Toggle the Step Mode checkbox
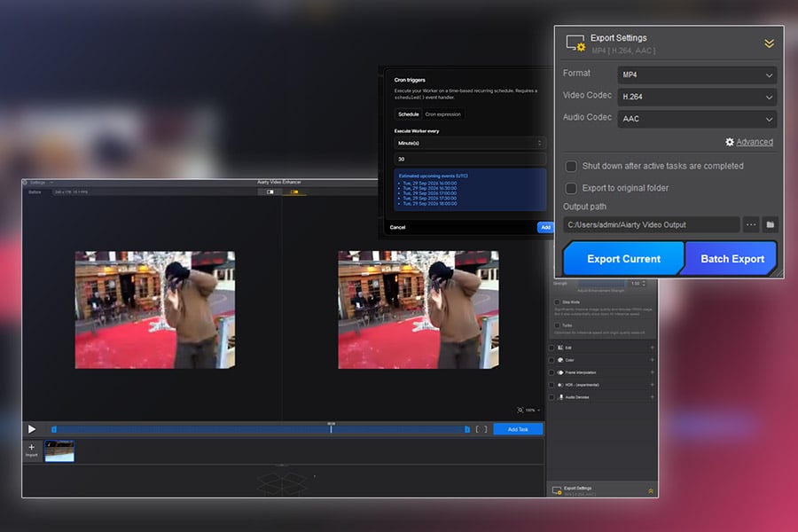 pos(558,301)
